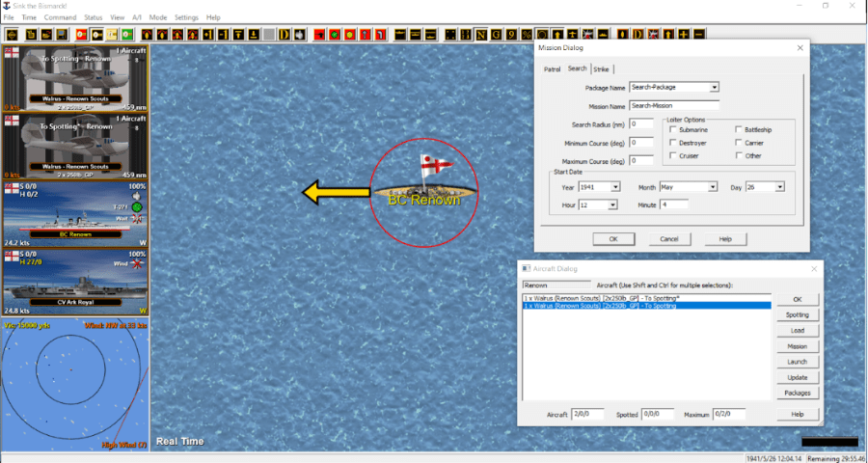Open the A/I menu
Image resolution: width=868 pixels, height=463 pixels.
click(x=137, y=17)
